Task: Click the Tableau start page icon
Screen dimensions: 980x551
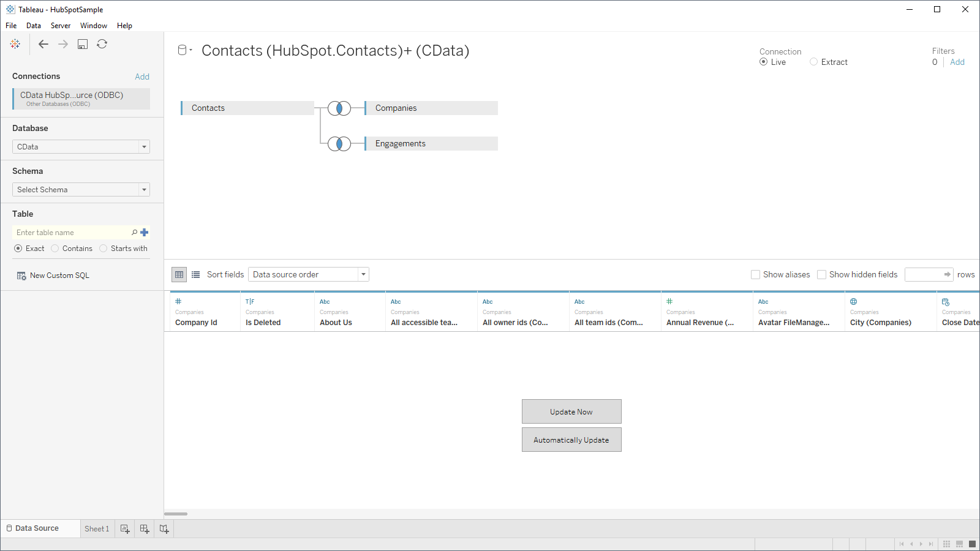Action: pyautogui.click(x=15, y=43)
